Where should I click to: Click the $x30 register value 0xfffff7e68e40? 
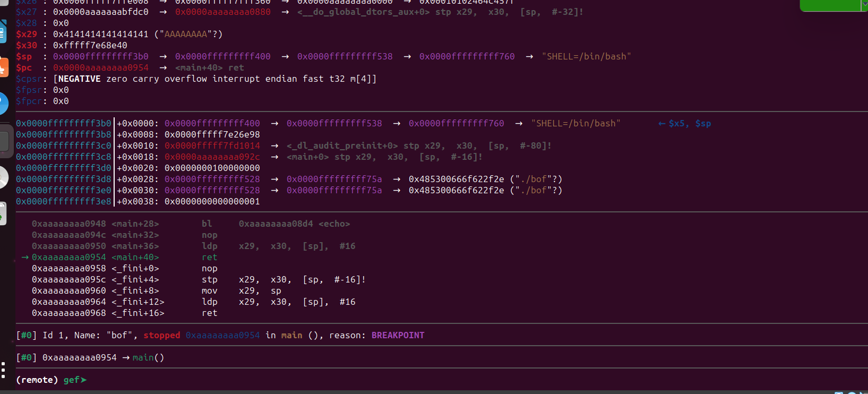click(x=90, y=45)
